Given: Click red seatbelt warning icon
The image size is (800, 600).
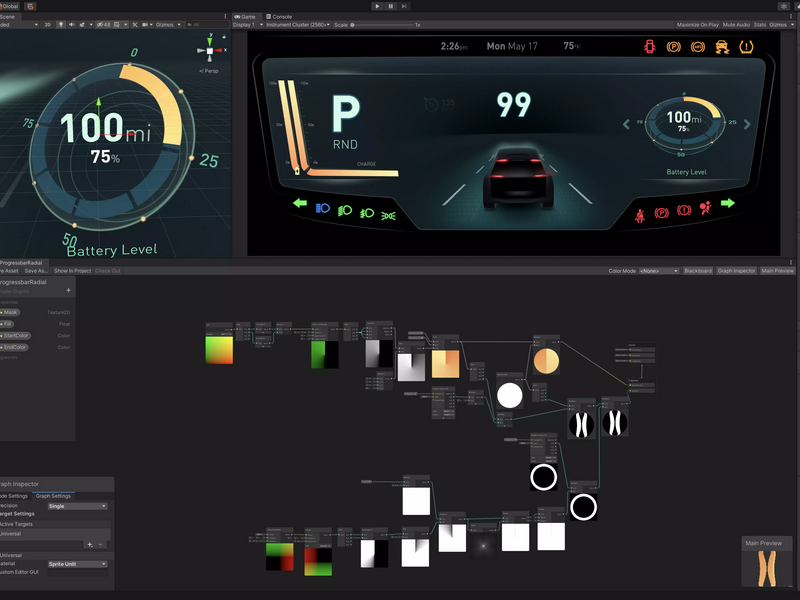Looking at the screenshot, I should pyautogui.click(x=639, y=216).
